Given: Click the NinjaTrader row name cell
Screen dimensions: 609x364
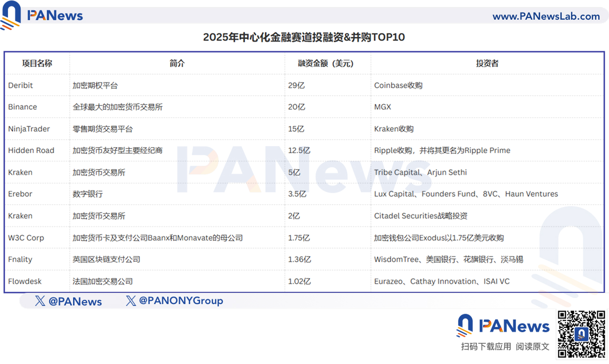Looking at the screenshot, I should (x=29, y=129).
